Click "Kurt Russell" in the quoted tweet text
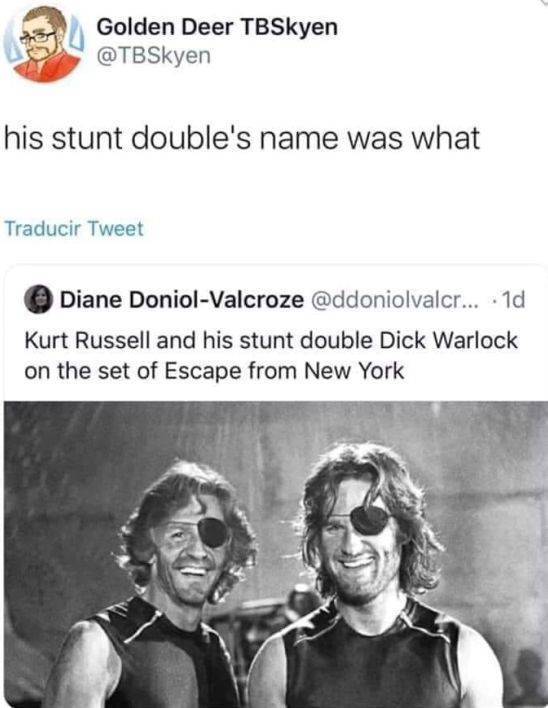548x708 pixels. (x=88, y=340)
